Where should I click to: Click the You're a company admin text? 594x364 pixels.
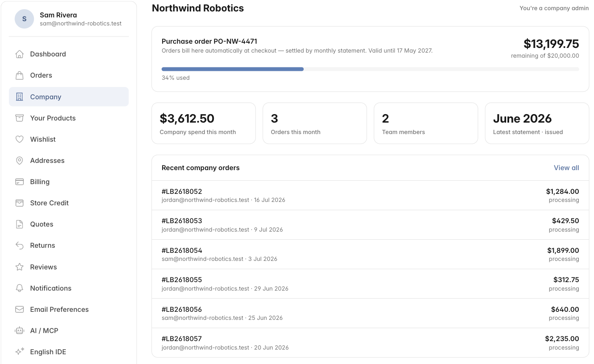(554, 8)
